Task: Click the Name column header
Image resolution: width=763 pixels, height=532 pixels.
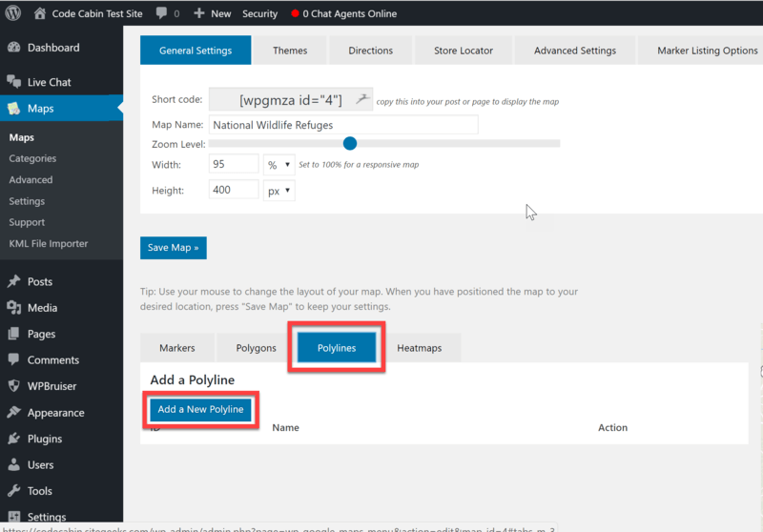Action: click(x=285, y=427)
